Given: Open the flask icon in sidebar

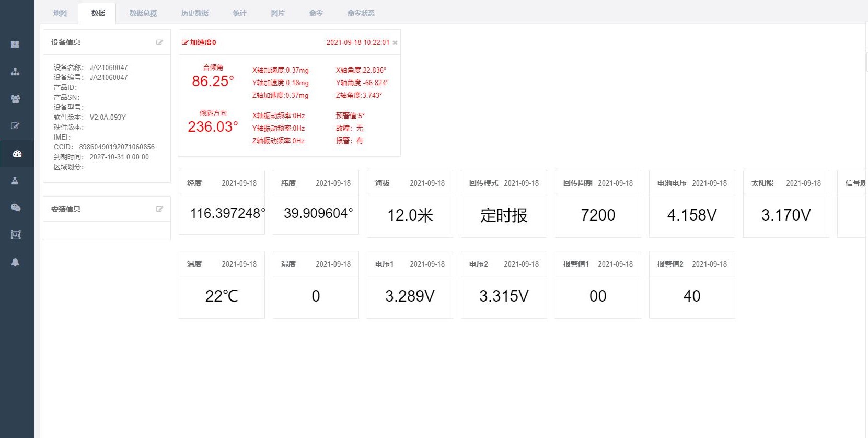Looking at the screenshot, I should [x=15, y=180].
